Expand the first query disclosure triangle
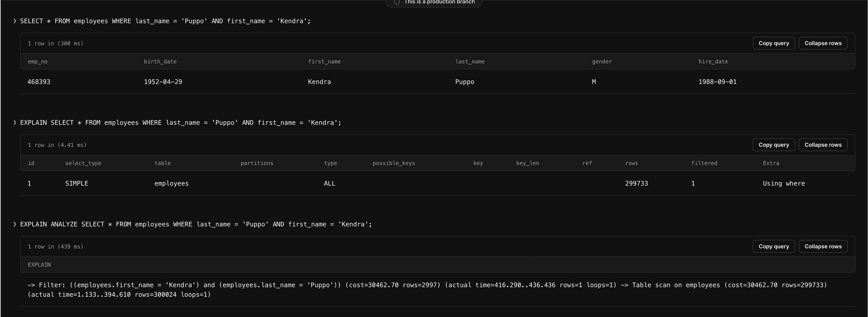Image resolution: width=868 pixels, height=317 pixels. click(15, 21)
